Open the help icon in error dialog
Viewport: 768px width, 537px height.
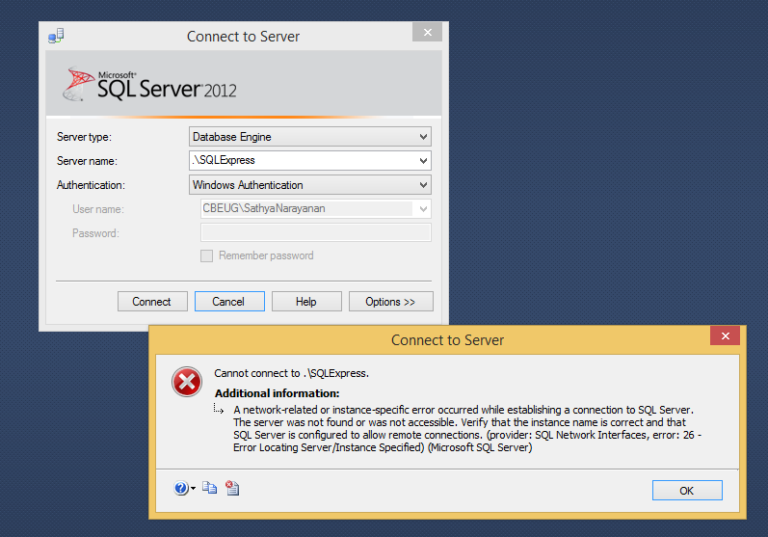(x=181, y=488)
